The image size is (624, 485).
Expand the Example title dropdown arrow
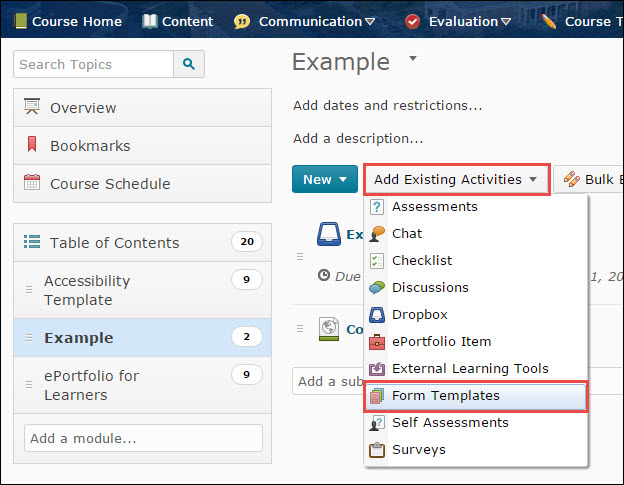[x=413, y=59]
